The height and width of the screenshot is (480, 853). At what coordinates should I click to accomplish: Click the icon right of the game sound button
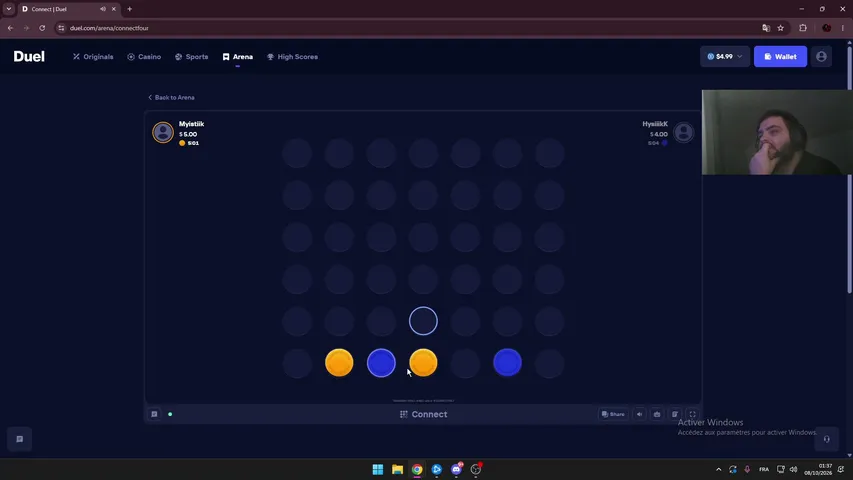tap(657, 414)
